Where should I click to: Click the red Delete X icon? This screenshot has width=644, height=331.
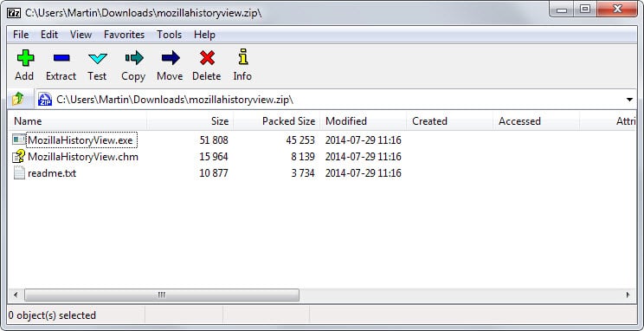[207, 57]
